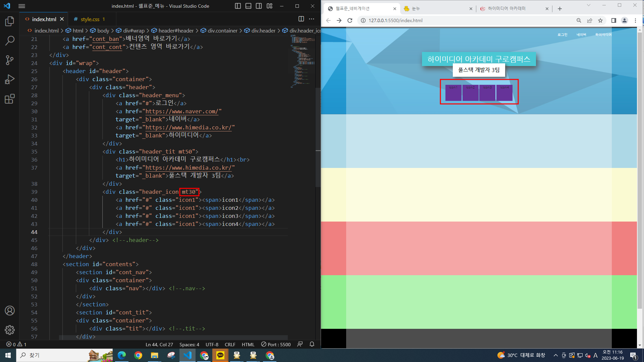Screen dimensions: 644x362
Task: Open the VS Code hamburger application menu
Action: tap(22, 6)
